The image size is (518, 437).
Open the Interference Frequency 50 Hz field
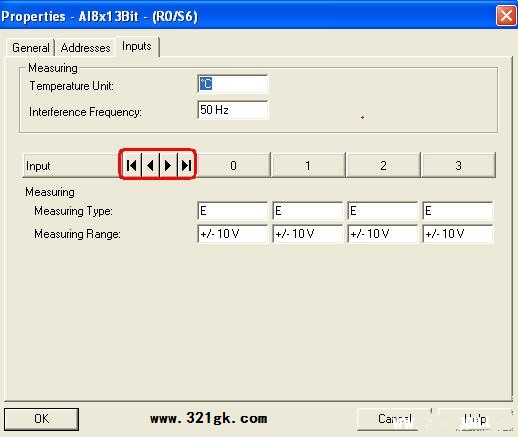pyautogui.click(x=232, y=110)
